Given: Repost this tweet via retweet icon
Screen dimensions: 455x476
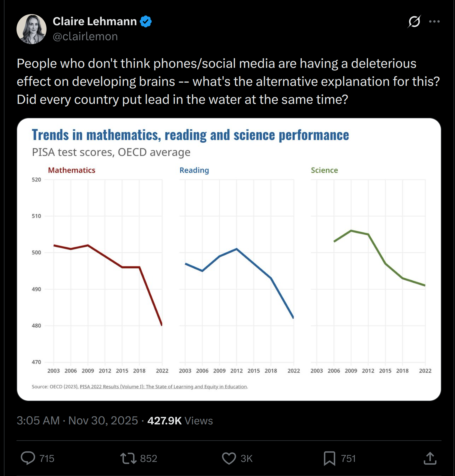Looking at the screenshot, I should pos(128,458).
